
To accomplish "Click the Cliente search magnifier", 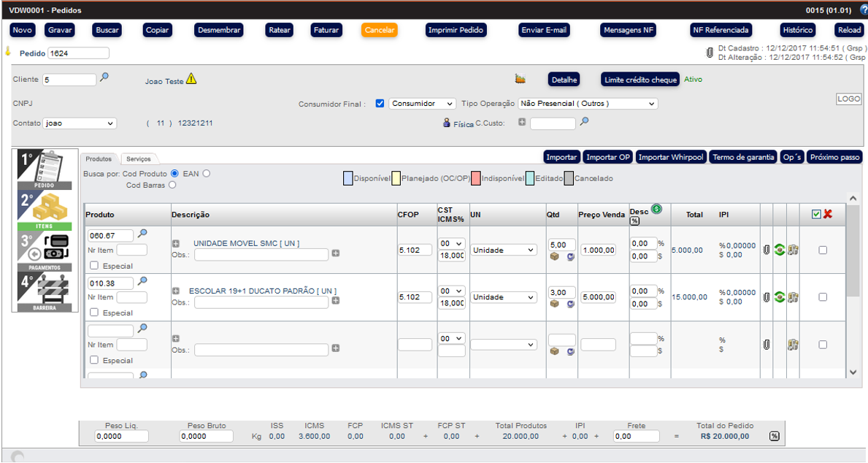I will point(104,77).
